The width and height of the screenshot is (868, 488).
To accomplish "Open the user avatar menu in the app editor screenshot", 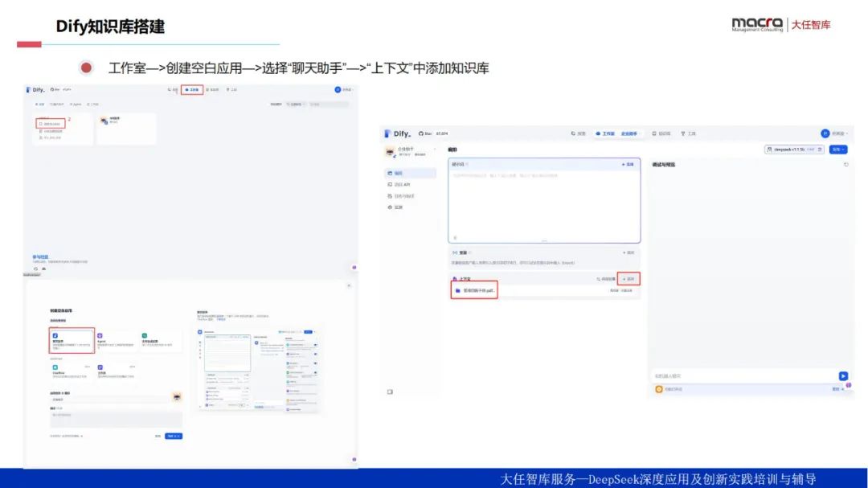I will pos(825,133).
